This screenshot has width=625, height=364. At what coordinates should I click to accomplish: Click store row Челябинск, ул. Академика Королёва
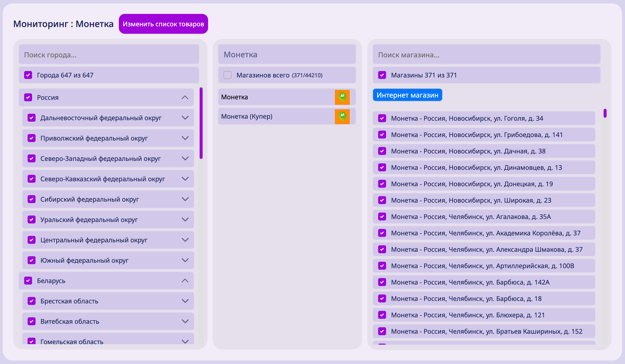point(484,233)
